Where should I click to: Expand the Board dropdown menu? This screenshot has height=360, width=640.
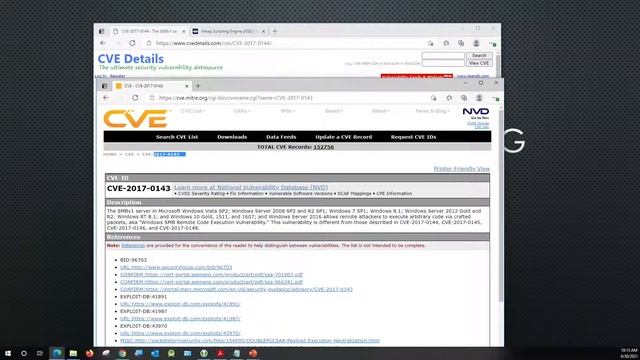(334, 111)
